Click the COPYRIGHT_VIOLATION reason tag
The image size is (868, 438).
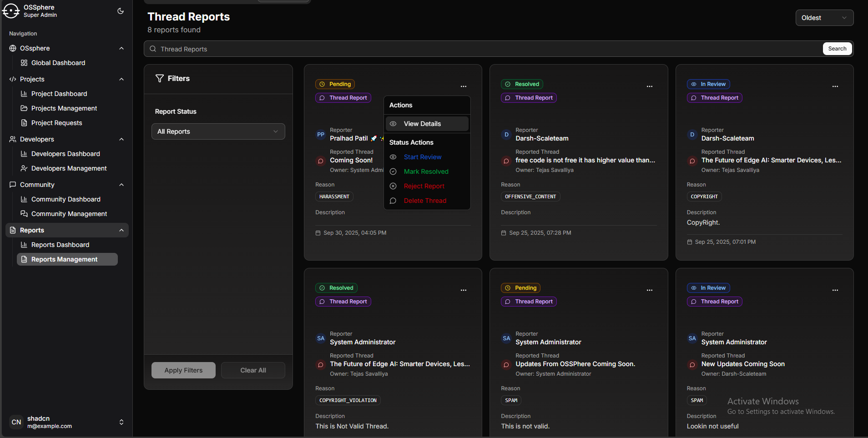tap(348, 400)
